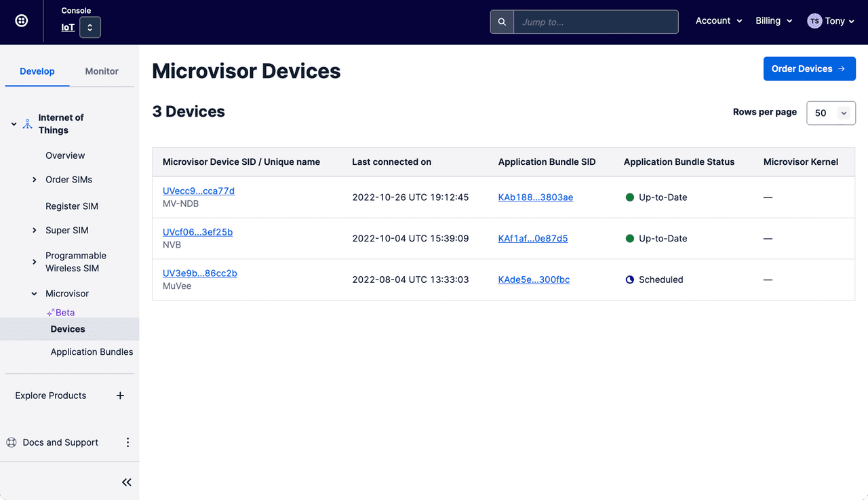
Task: Click the Beta sparkle icon under Microvisor
Action: tap(52, 312)
